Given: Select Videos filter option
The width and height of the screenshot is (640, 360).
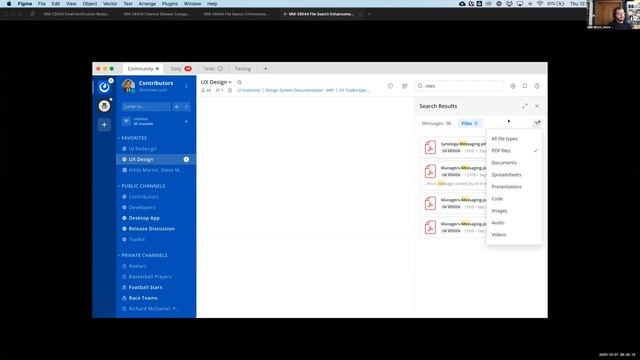Looking at the screenshot, I should (x=514, y=235).
